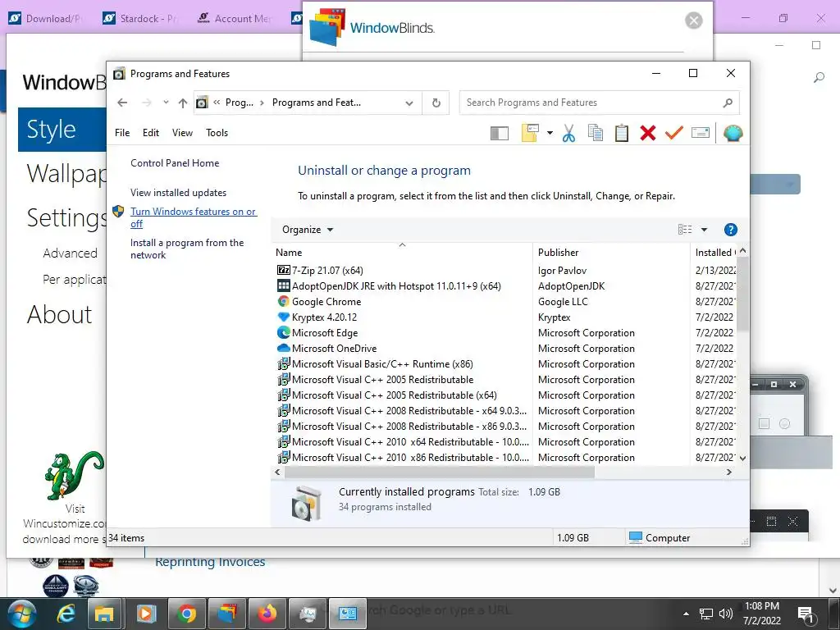This screenshot has height=630, width=840.
Task: Sort by the Name column header
Action: (402, 253)
